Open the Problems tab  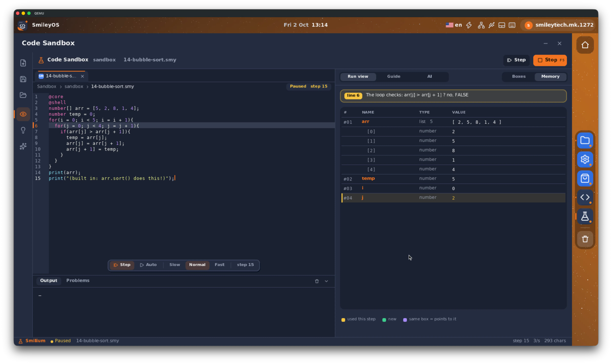[78, 281]
